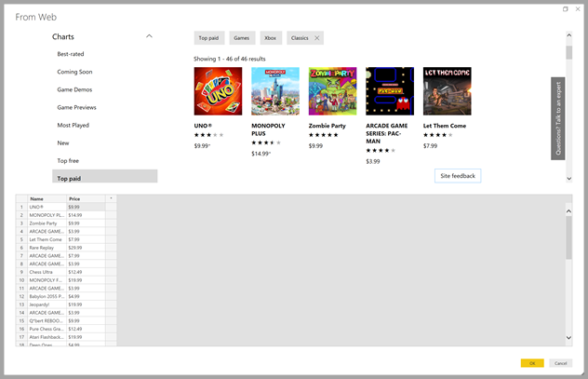Close the From Web dialog
The width and height of the screenshot is (588, 379).
(x=578, y=9)
